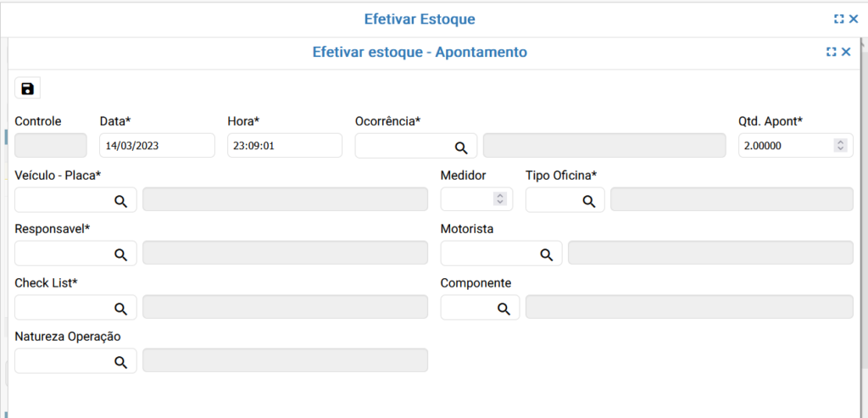Focus the Hora time field
Image resolution: width=868 pixels, height=418 pixels.
(x=284, y=146)
